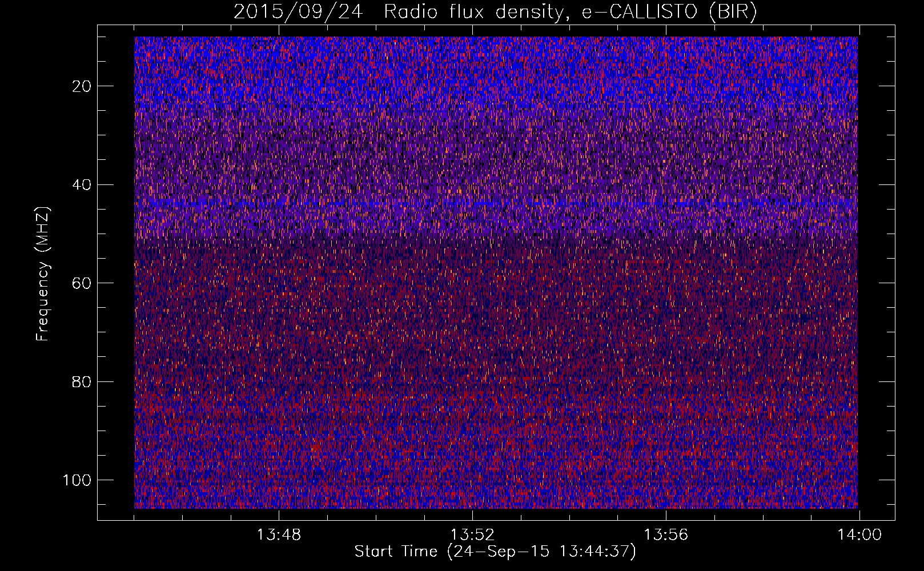The image size is (924, 571).
Task: Click the 14:00 time tick label
Action: 859,535
